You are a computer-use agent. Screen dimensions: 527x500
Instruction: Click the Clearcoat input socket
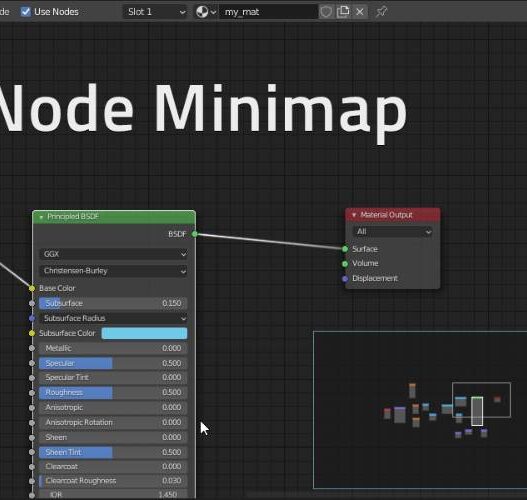click(32, 467)
